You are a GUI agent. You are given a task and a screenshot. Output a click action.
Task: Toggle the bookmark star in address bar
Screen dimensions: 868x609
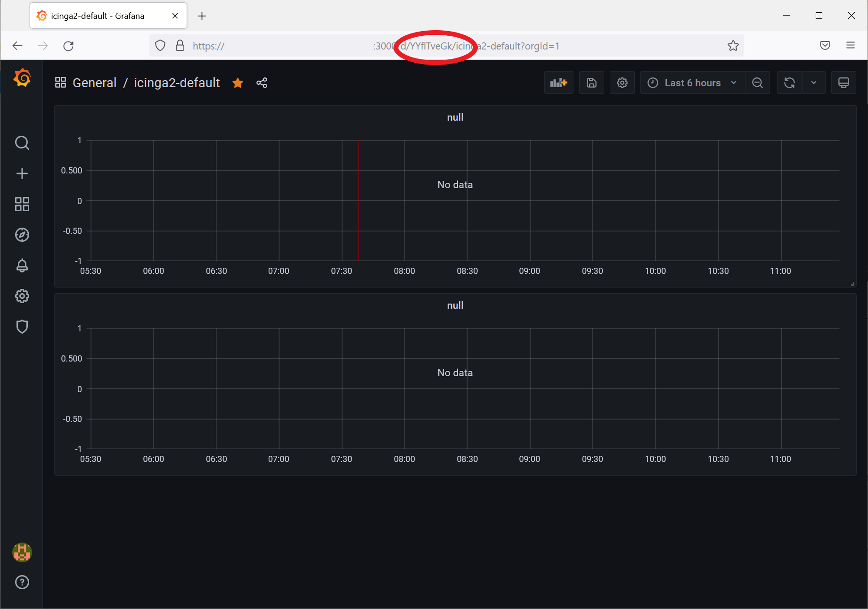coord(733,45)
